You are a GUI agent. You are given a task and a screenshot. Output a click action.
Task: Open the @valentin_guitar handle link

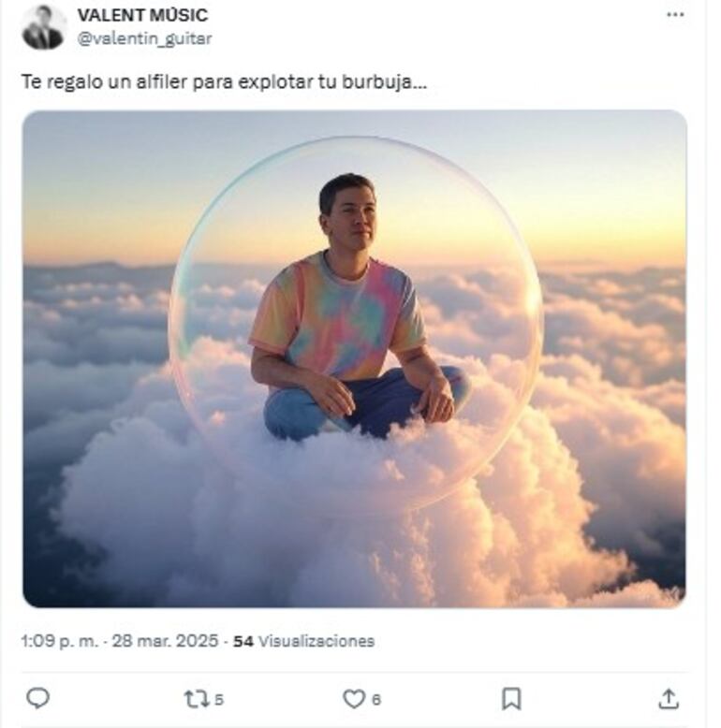coord(144,38)
